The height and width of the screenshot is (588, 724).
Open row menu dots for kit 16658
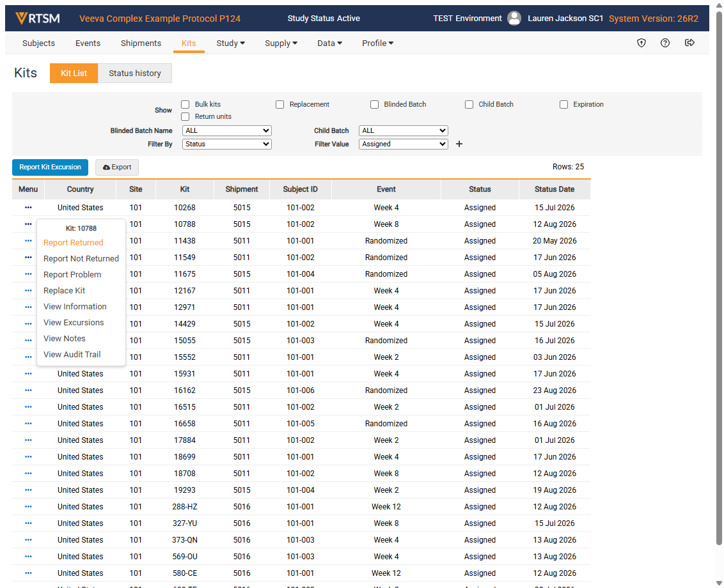pos(28,424)
